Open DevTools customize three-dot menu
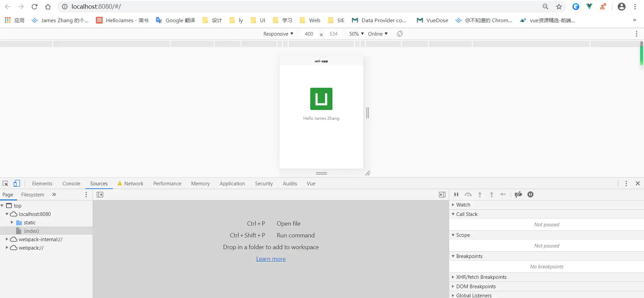 coord(626,183)
